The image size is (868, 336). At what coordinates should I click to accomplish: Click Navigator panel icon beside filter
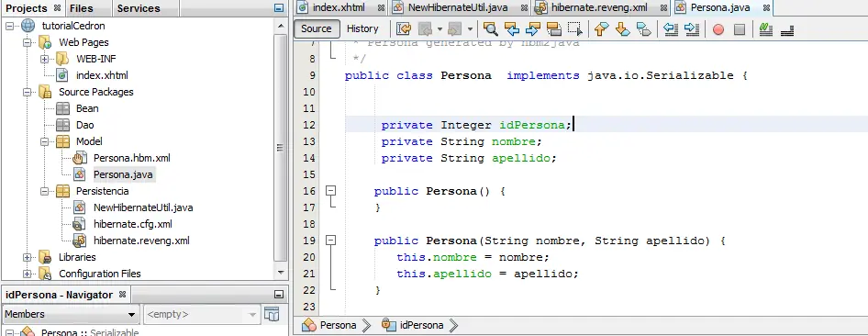[x=272, y=314]
